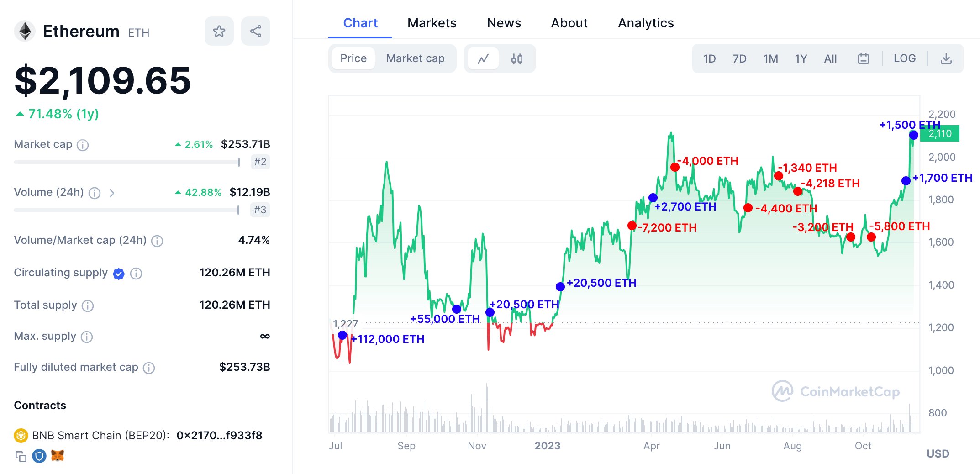
Task: Click the market cap progress bar
Action: point(127,162)
